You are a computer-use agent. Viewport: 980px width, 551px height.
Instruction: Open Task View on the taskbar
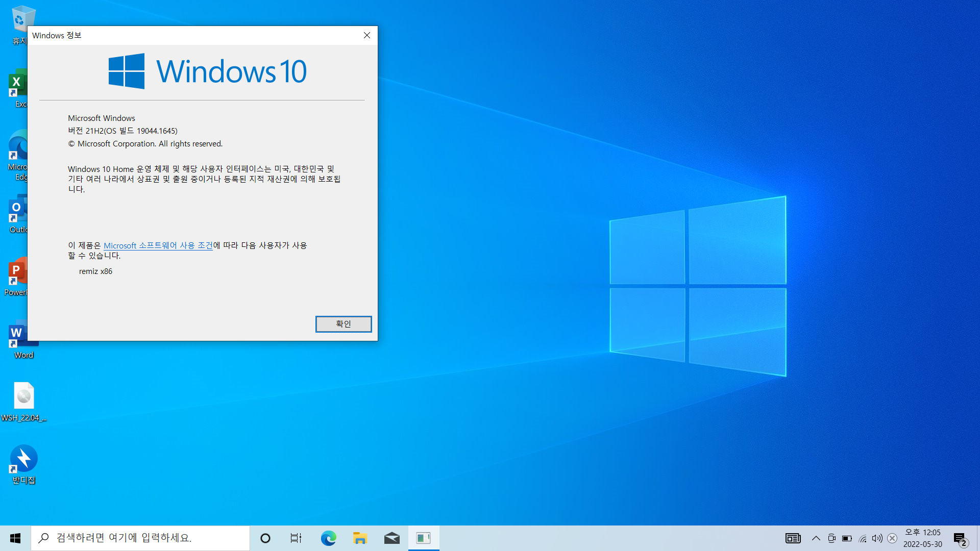click(x=296, y=538)
